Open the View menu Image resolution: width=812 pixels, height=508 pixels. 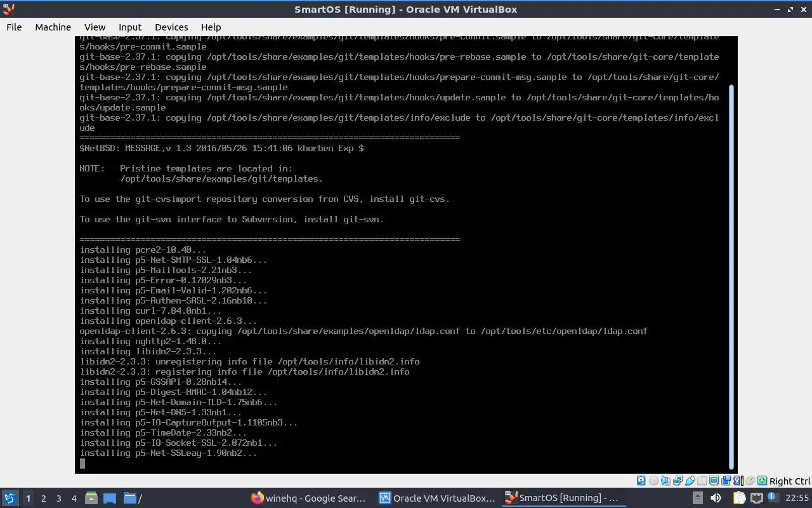coord(95,27)
